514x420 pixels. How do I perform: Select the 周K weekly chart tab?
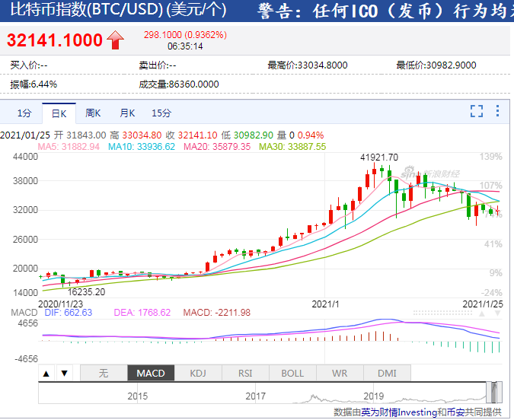pyautogui.click(x=93, y=113)
